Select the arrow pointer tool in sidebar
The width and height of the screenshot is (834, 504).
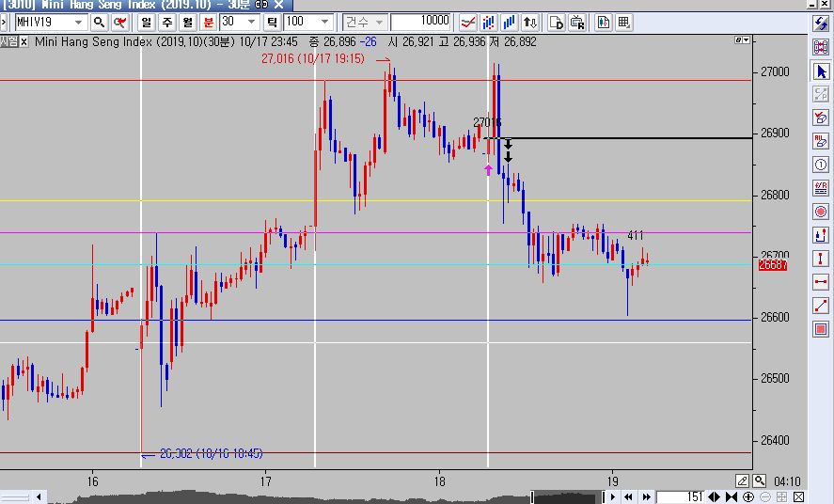[x=822, y=71]
